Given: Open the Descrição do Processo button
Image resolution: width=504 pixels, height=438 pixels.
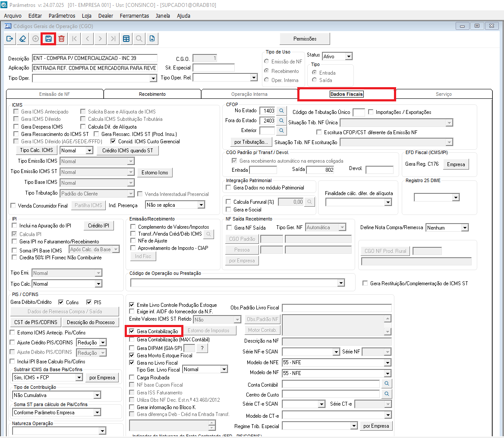Looking at the screenshot, I should pyautogui.click(x=91, y=322).
